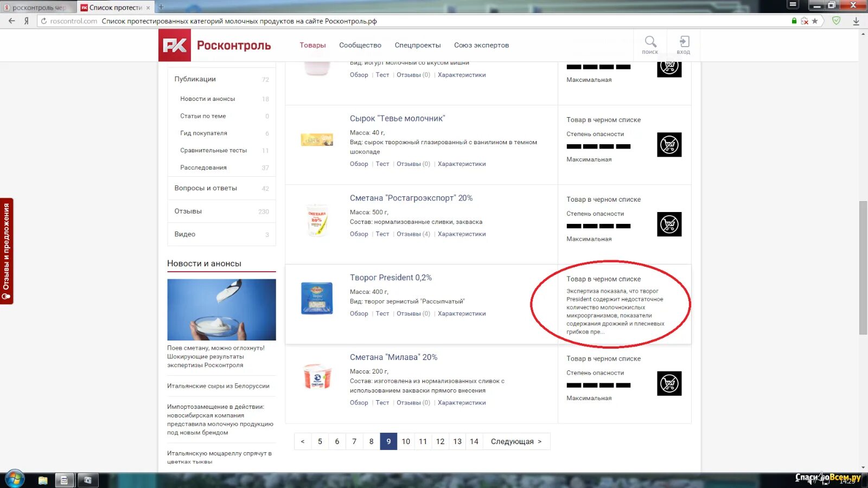This screenshot has width=868, height=488.
Task: Click Отзывы (4) for Сметана Ростагроэкспорт
Action: coord(413,234)
